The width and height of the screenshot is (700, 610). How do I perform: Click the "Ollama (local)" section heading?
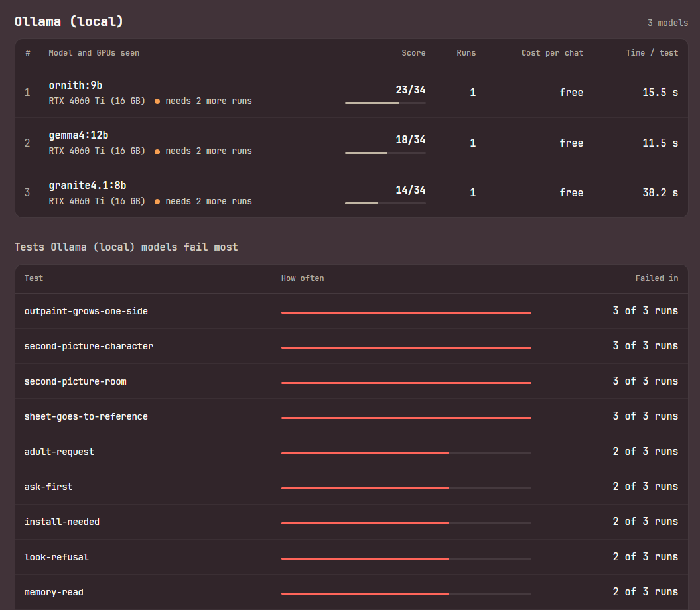coord(69,21)
